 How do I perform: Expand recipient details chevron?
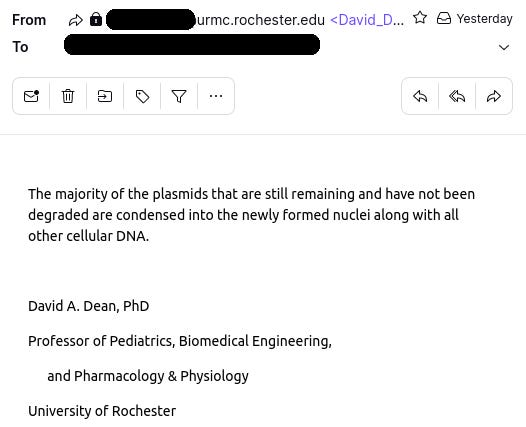click(504, 47)
